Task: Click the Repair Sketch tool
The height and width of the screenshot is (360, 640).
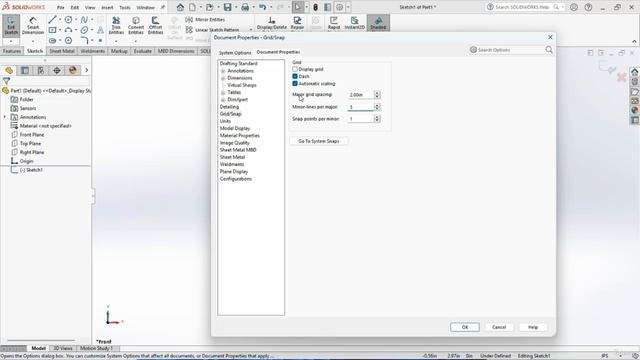Action: click(297, 23)
